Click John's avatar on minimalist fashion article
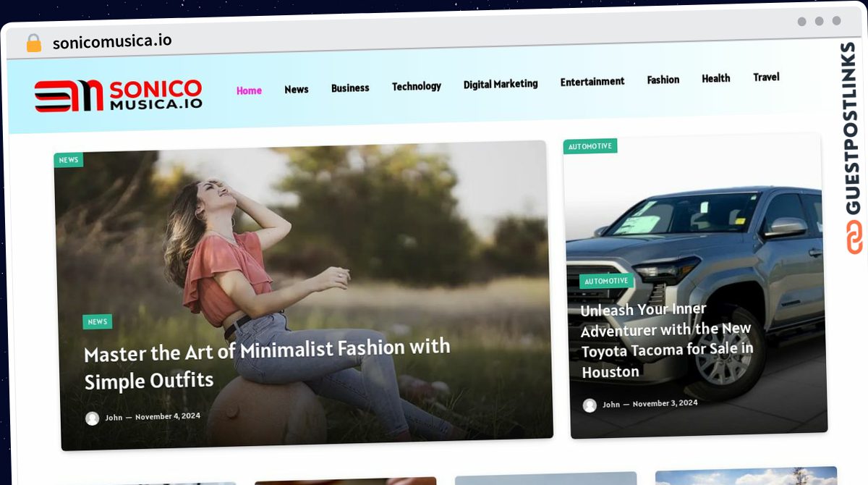 pyautogui.click(x=93, y=418)
